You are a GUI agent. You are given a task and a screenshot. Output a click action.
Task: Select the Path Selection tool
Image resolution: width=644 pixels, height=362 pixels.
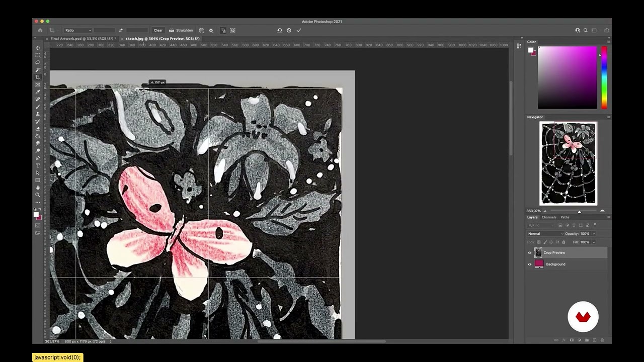coord(38,172)
